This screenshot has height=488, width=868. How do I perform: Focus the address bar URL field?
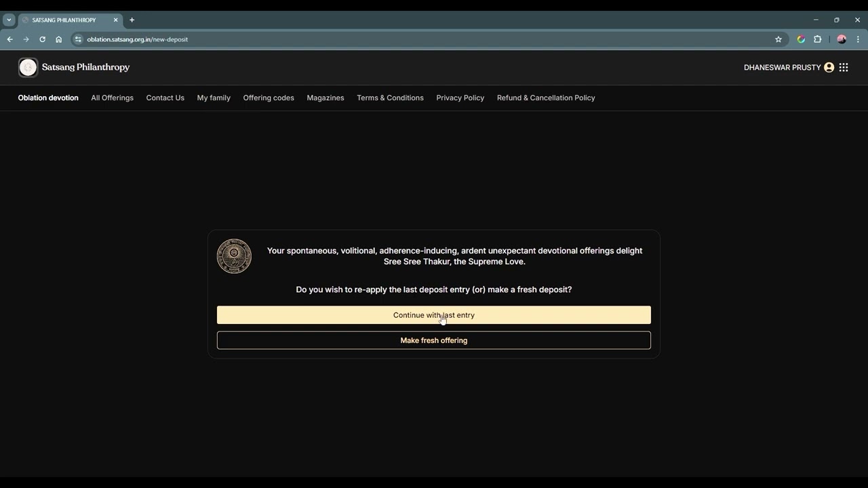pyautogui.click(x=427, y=39)
